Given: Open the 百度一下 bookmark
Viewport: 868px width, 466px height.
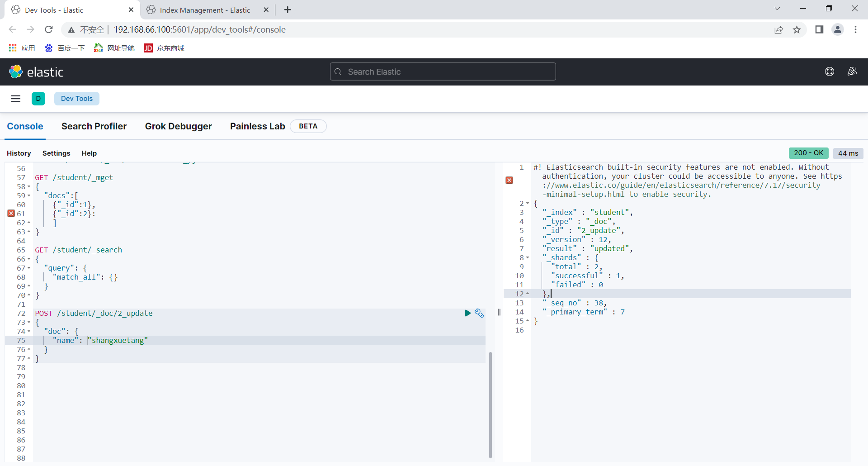Looking at the screenshot, I should click(65, 48).
